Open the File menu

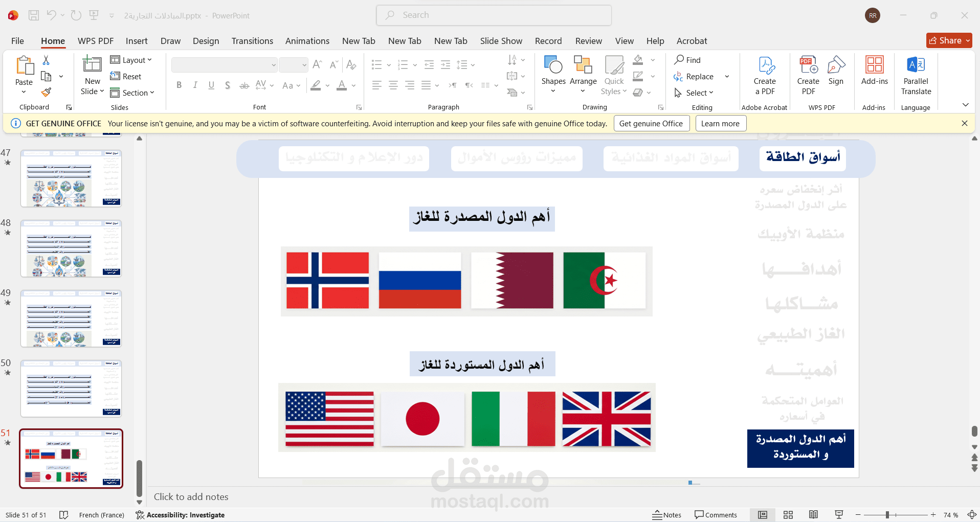point(17,41)
